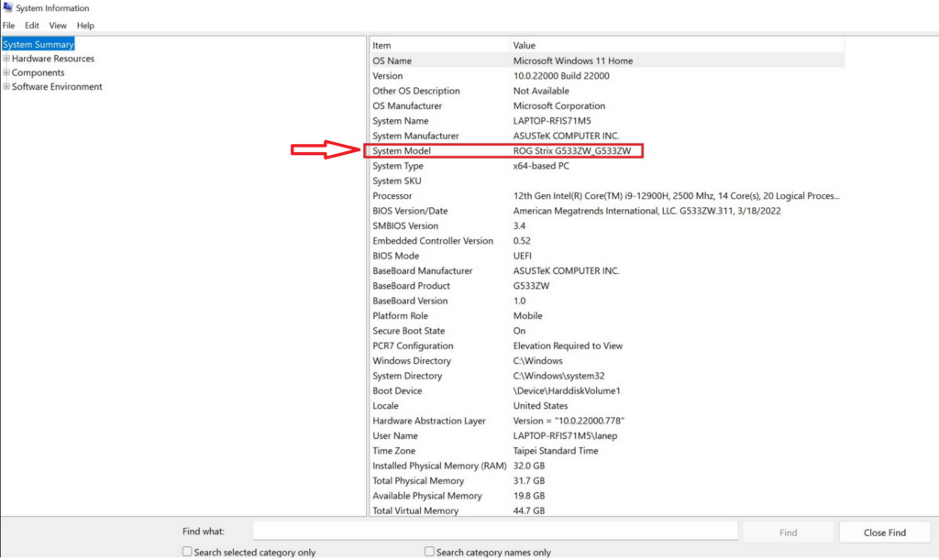
Task: Select the Components tree item
Action: tap(38, 72)
